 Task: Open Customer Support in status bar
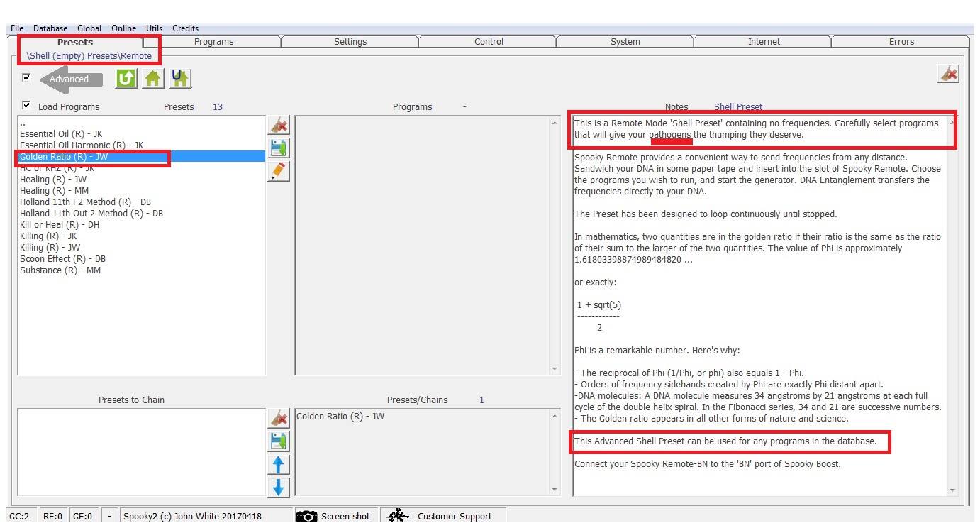point(444,516)
